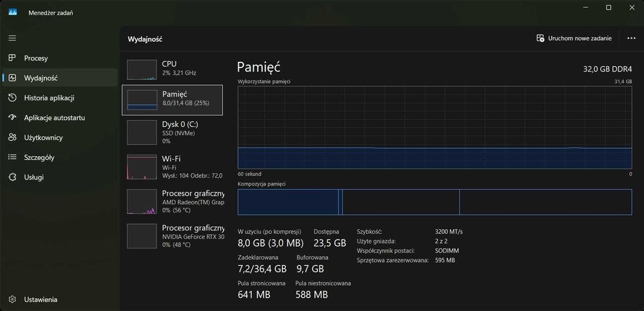
Task: Click the Usługi puzzle icon
Action: tap(12, 177)
